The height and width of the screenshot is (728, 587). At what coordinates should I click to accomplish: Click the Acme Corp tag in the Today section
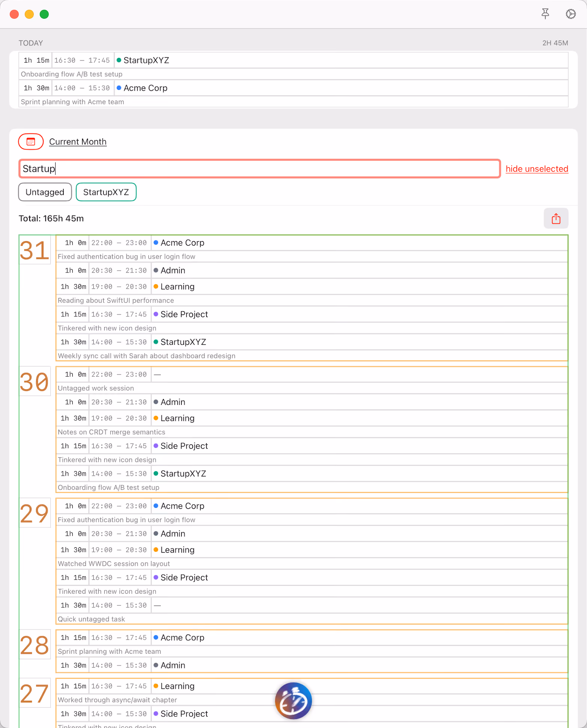(145, 88)
